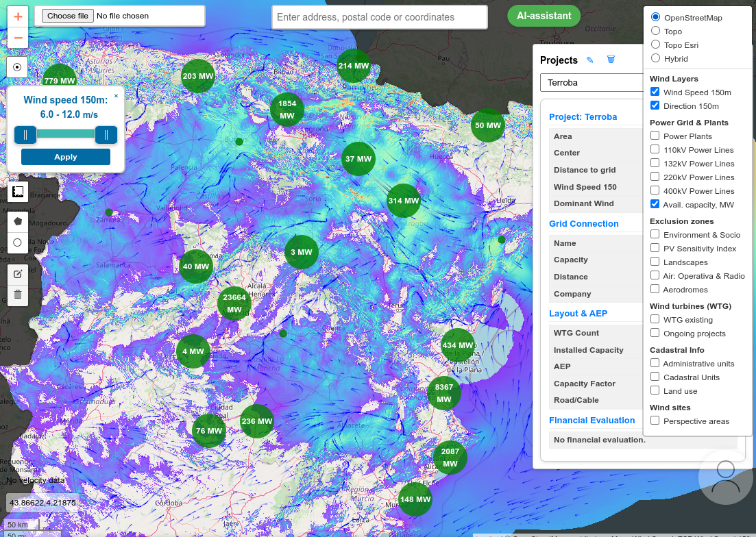
Task: Open the Terroba project dropdown
Action: pyautogui.click(x=592, y=83)
